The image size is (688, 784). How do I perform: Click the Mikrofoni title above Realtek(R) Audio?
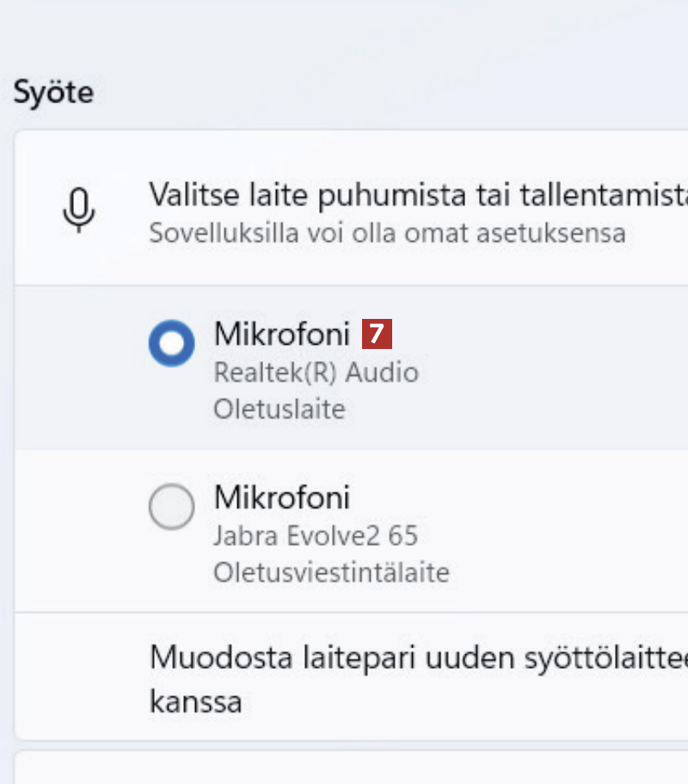click(282, 334)
